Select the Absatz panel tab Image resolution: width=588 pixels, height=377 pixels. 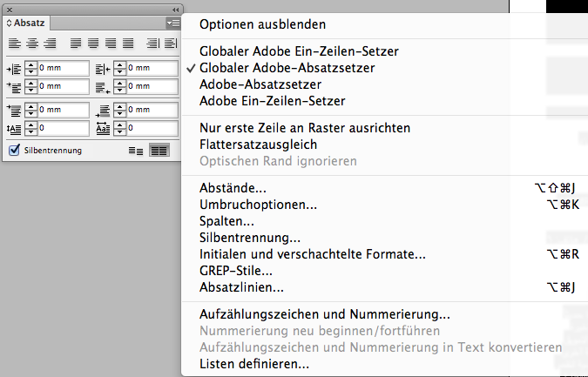tap(26, 23)
